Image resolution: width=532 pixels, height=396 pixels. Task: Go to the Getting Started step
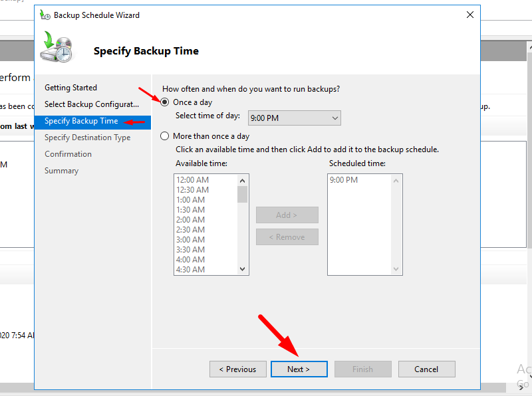70,88
